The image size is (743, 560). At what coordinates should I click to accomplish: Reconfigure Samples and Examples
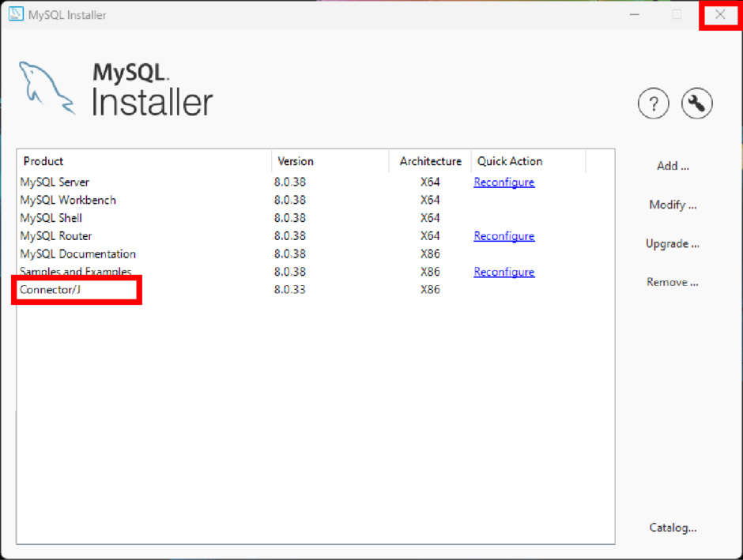[x=504, y=272]
